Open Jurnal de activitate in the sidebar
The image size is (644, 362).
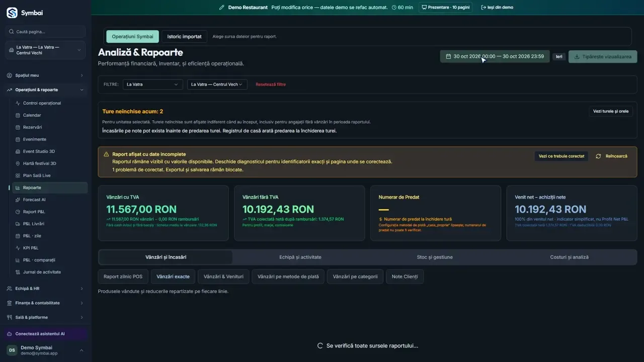(49, 272)
